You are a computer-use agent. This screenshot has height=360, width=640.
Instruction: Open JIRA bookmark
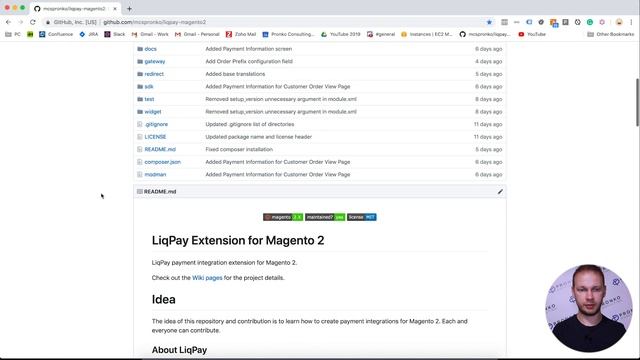pos(89,35)
